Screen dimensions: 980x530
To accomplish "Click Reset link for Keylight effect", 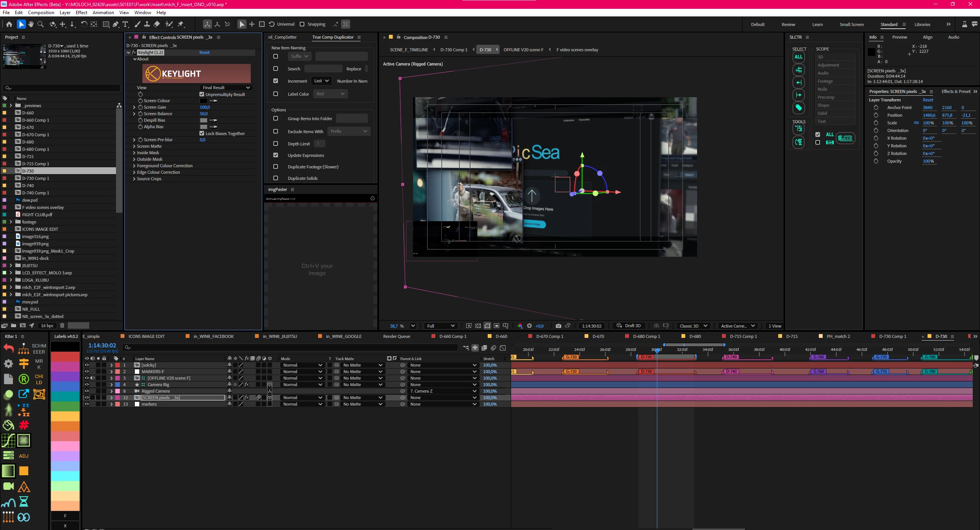I will coord(204,52).
